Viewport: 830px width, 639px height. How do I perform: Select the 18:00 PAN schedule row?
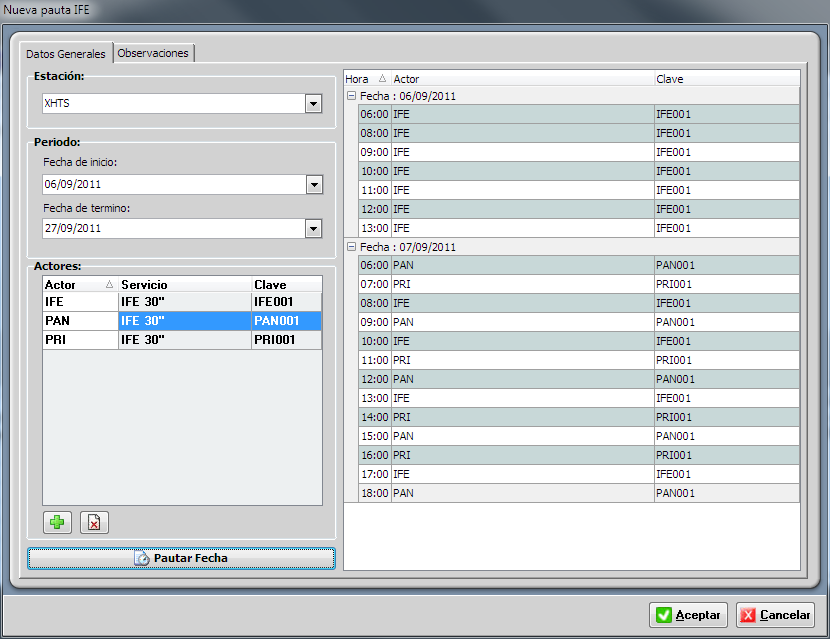click(579, 493)
